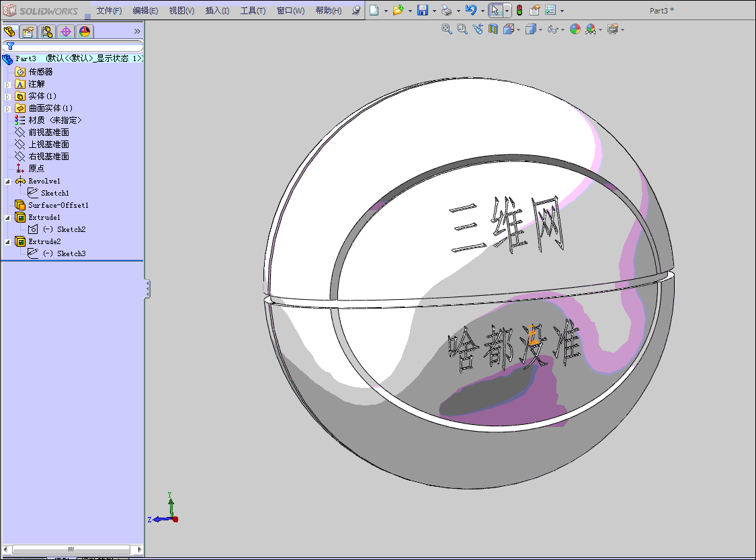Select 材质 <未指定> tree item
Screen dimensions: 756x560
coord(55,120)
